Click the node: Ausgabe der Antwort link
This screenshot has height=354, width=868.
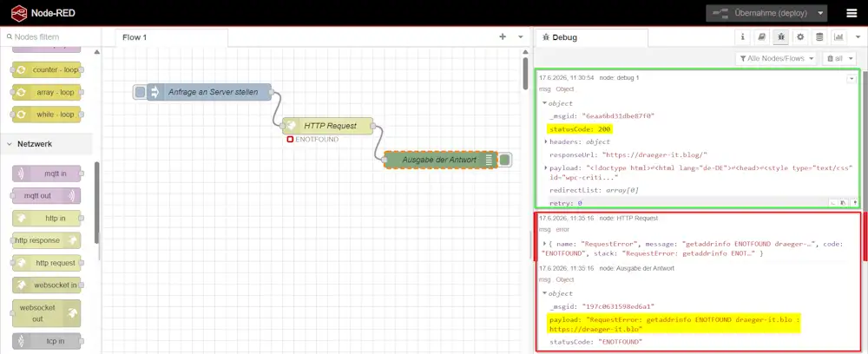coord(636,268)
